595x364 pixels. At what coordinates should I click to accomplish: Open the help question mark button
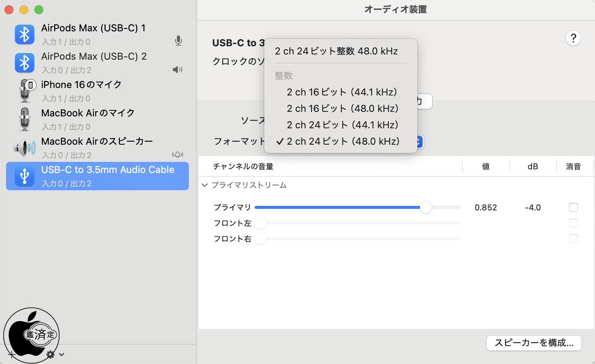573,38
